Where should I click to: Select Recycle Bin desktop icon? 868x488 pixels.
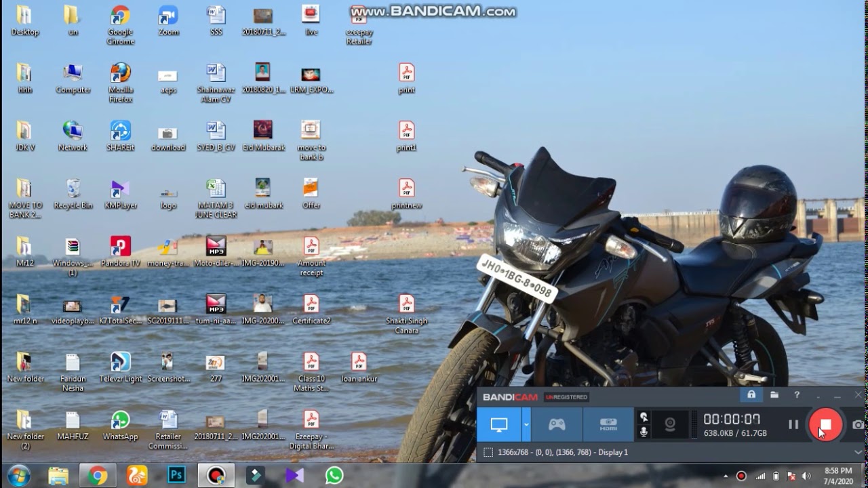[x=73, y=194]
